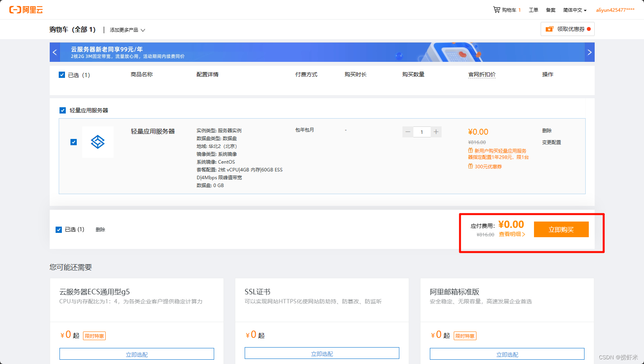Click the 您可能还需要 section heading
This screenshot has height=364, width=644.
(70, 267)
